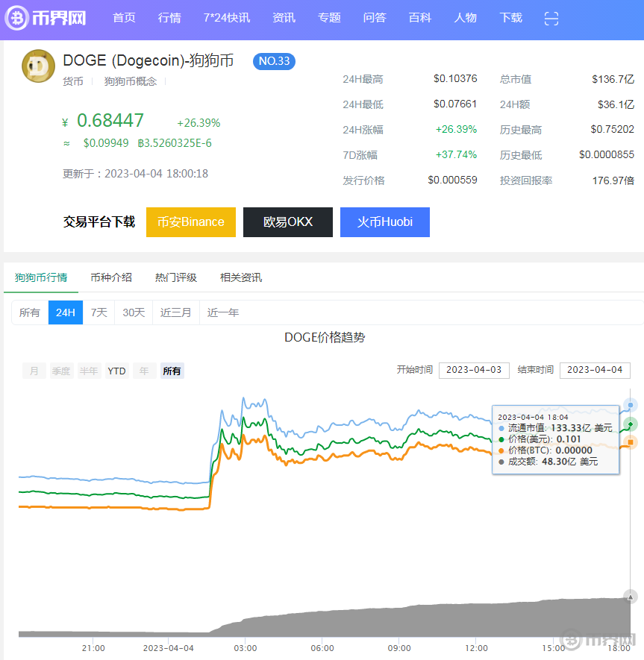Click the 03:00 time axis label
The image size is (644, 660).
coord(246,648)
